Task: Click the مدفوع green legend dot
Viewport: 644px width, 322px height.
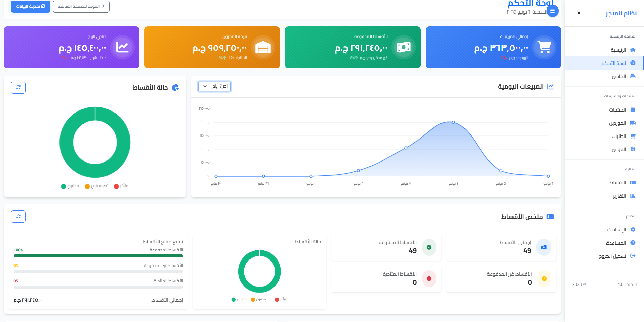Action: [x=63, y=186]
